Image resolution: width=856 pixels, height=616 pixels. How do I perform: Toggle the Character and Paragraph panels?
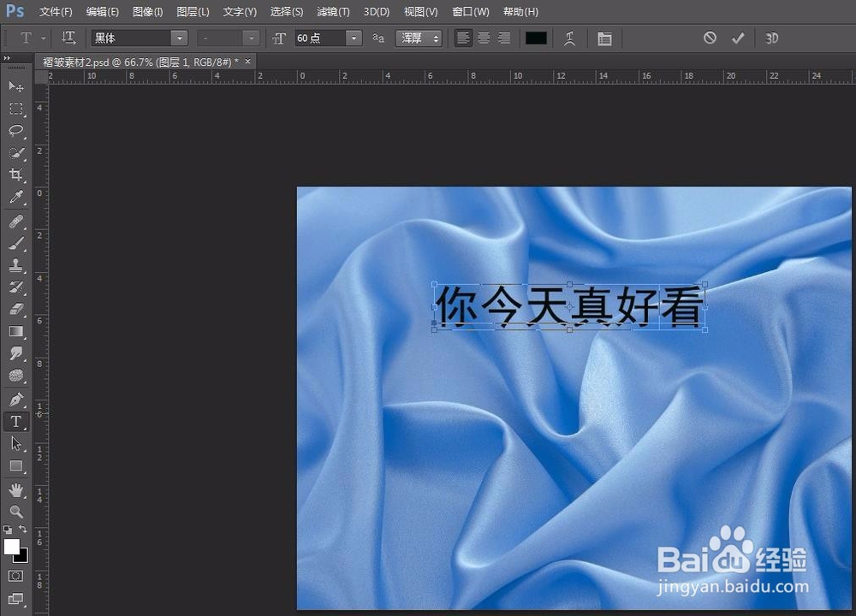point(604,38)
